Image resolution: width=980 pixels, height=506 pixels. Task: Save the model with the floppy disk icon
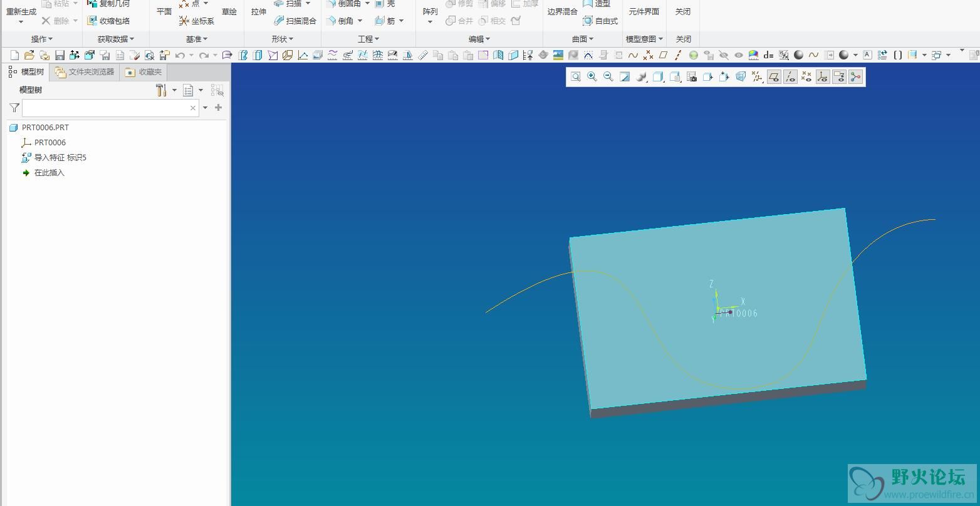click(60, 55)
